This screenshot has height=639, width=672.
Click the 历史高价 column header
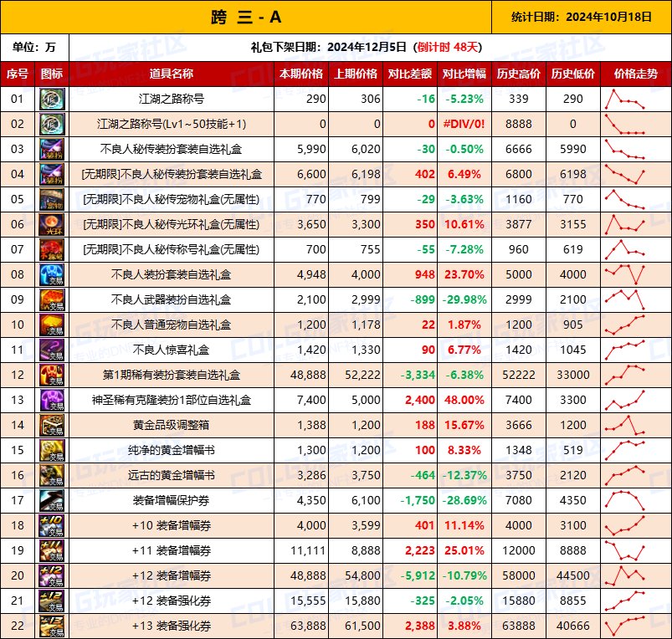click(x=519, y=74)
